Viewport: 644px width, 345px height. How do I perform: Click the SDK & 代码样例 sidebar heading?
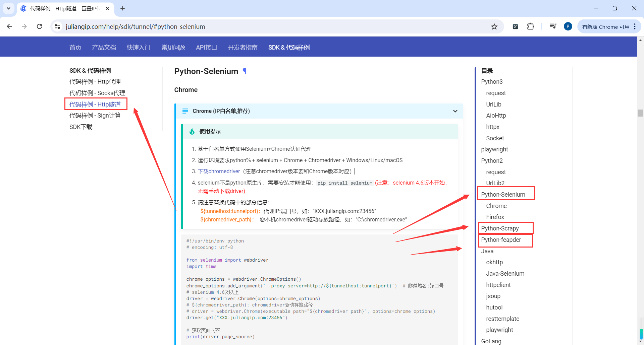coord(90,71)
